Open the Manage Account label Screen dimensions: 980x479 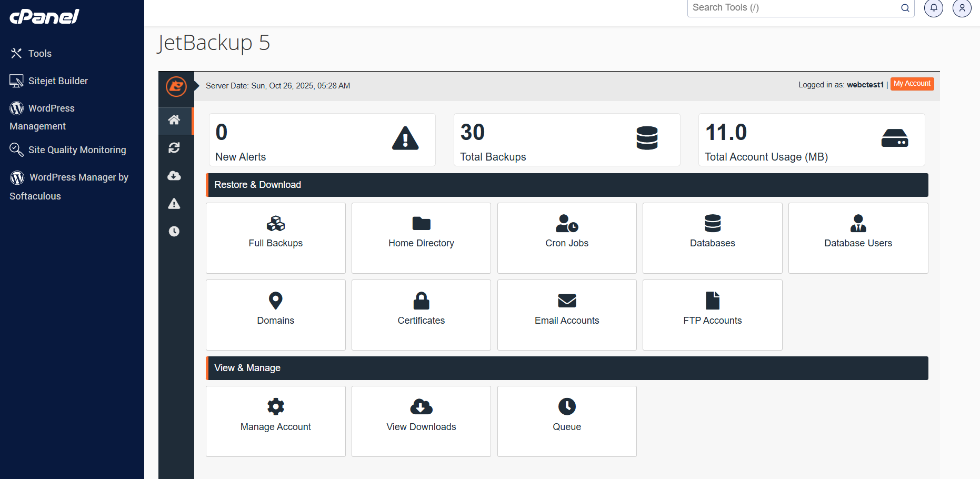tap(276, 427)
